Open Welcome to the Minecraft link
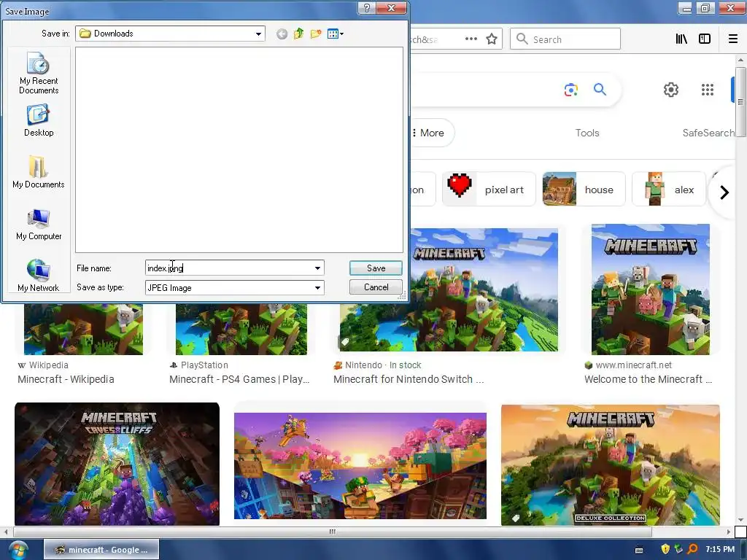Image resolution: width=747 pixels, height=560 pixels. click(x=649, y=379)
